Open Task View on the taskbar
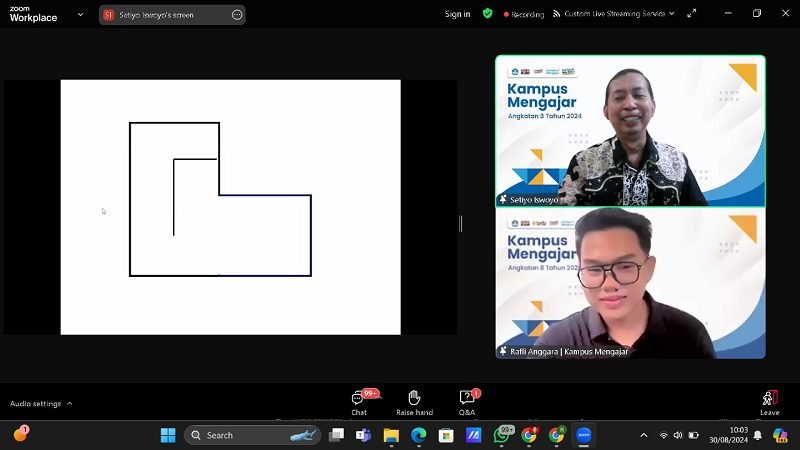 click(337, 435)
